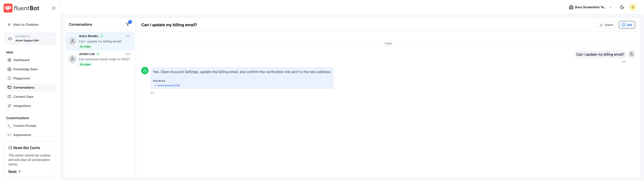Open Appearance customization

click(30, 135)
